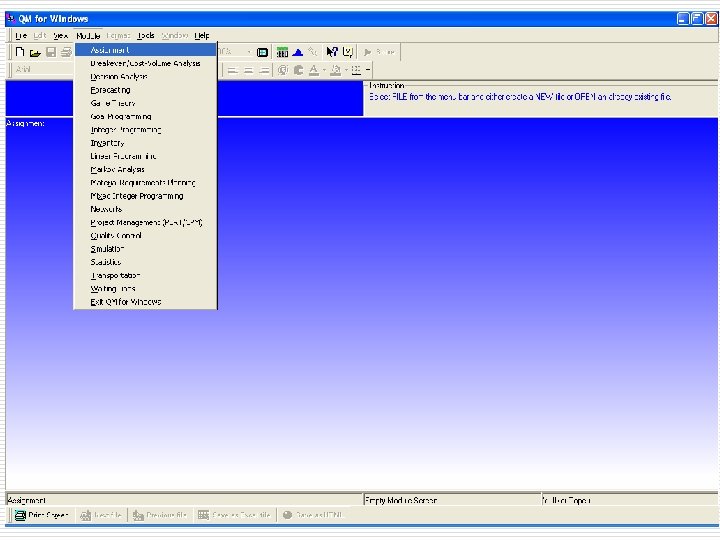This screenshot has width=720, height=540.
Task: Select Markov Analysis module
Action: pyautogui.click(x=145, y=169)
